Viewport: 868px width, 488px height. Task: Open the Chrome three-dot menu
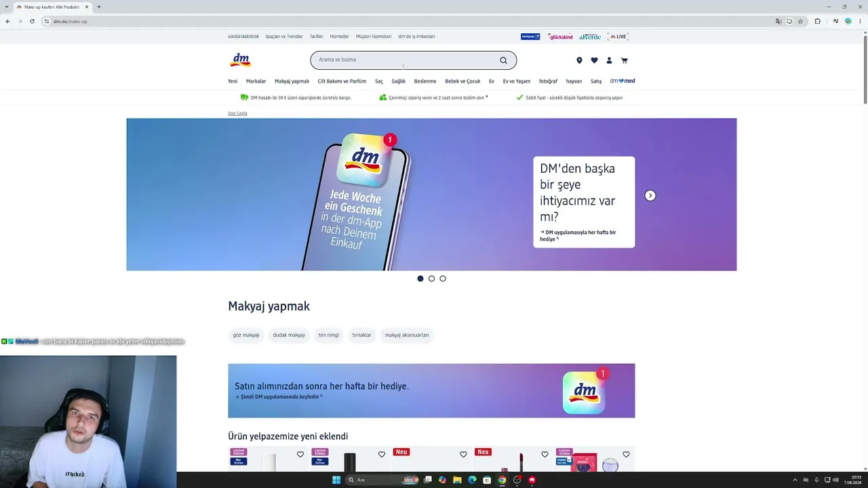coord(861,21)
